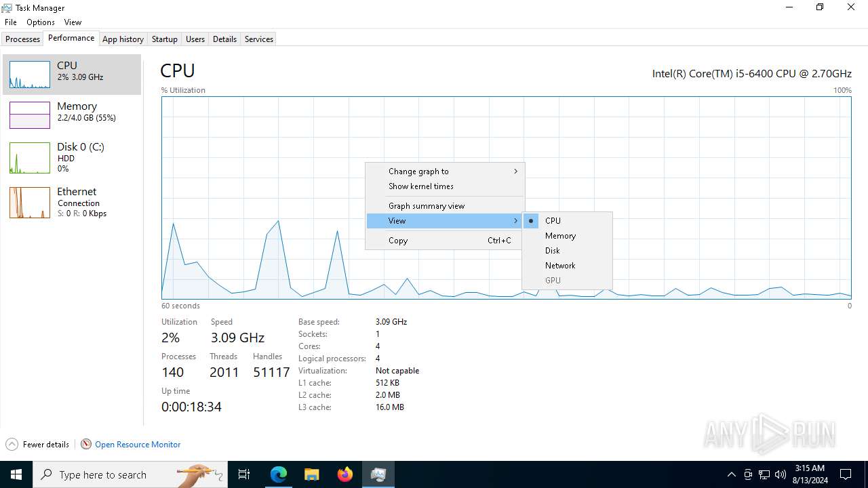Launch Microsoft Edge from taskbar

point(279,474)
